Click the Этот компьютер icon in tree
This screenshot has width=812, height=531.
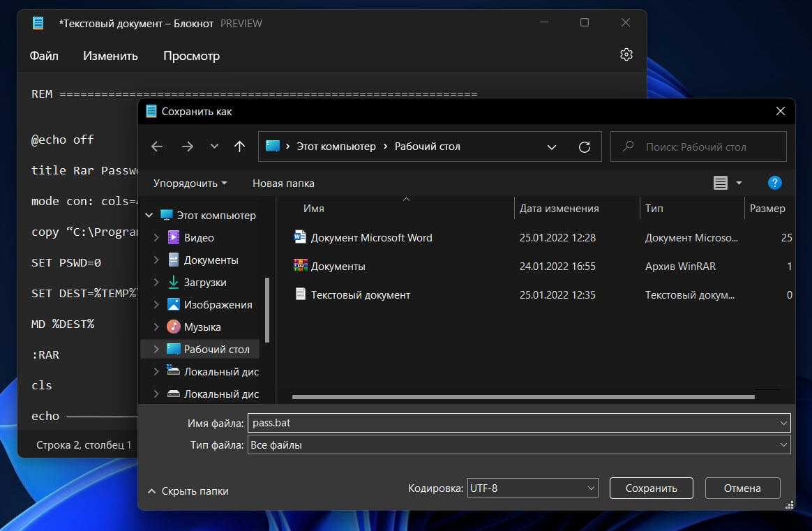click(166, 215)
